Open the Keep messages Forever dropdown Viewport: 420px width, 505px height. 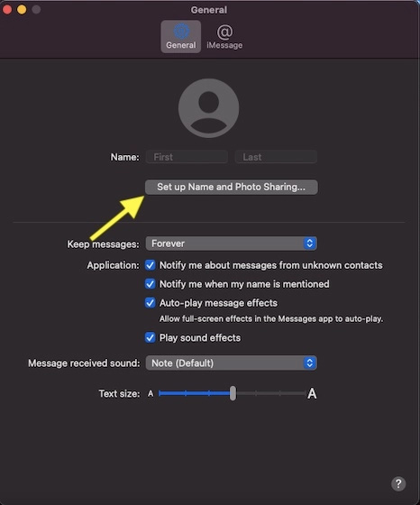[232, 243]
